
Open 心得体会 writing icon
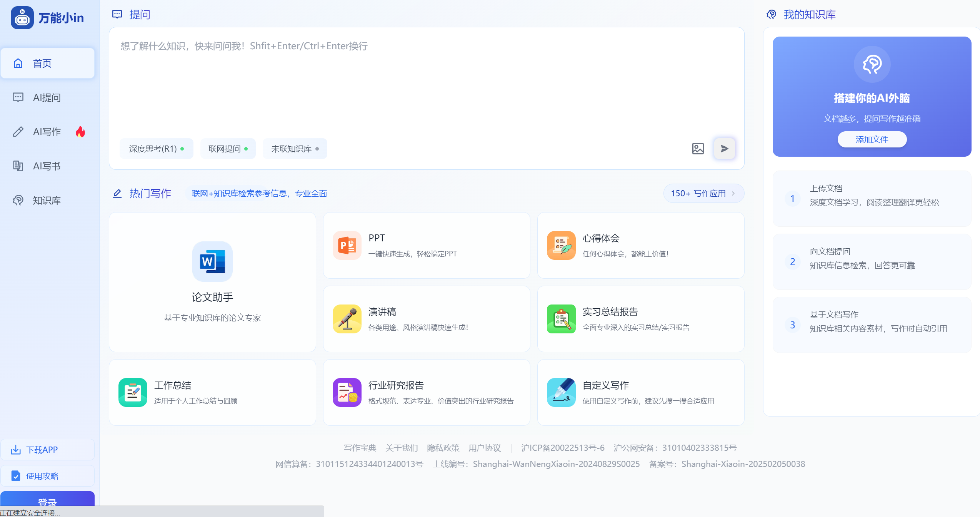tap(561, 245)
